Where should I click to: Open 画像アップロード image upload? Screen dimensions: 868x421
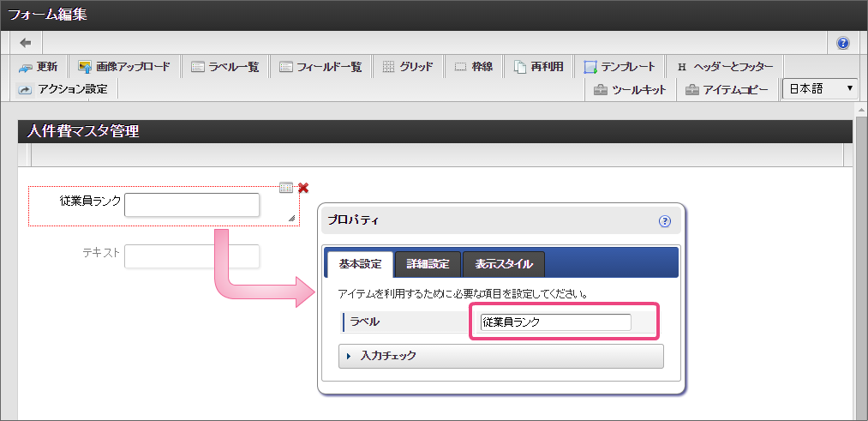(124, 67)
